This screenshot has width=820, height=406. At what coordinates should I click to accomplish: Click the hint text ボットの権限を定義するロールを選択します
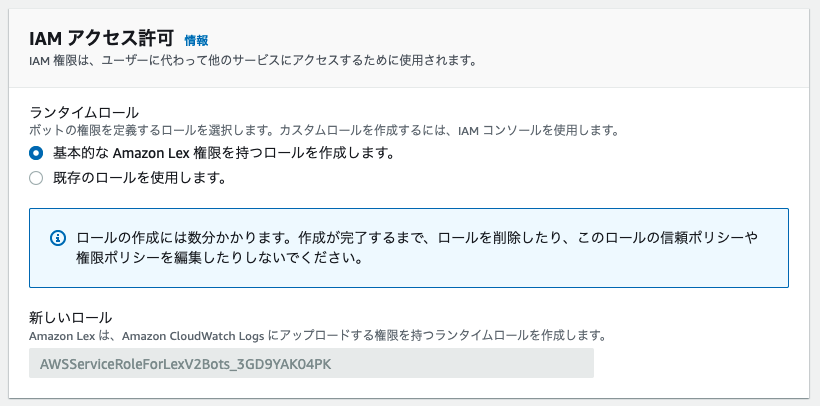(x=153, y=130)
